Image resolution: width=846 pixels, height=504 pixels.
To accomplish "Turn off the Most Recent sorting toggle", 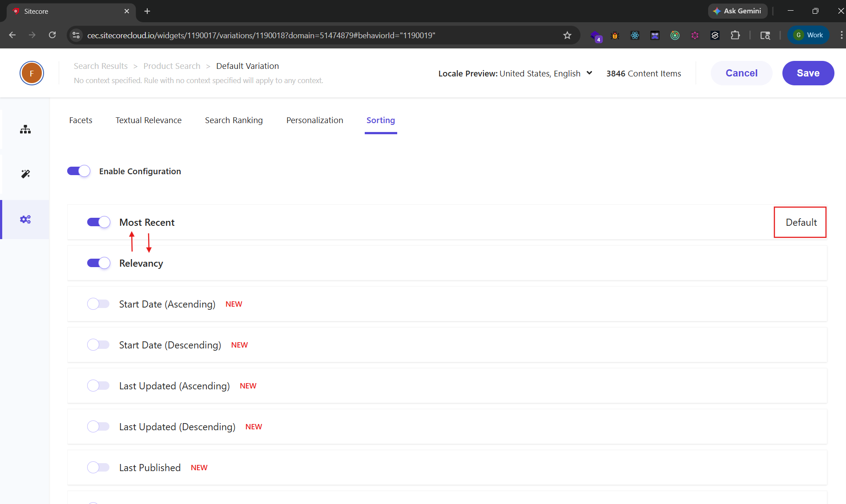I will (x=98, y=222).
